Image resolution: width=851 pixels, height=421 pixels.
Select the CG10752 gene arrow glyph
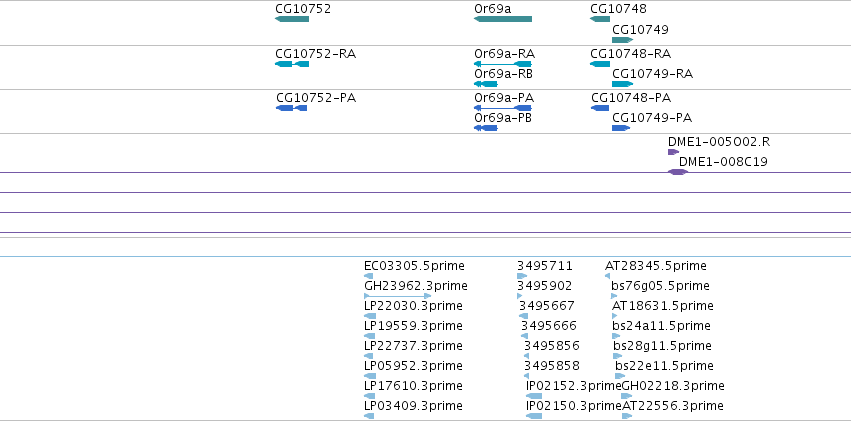tap(292, 19)
